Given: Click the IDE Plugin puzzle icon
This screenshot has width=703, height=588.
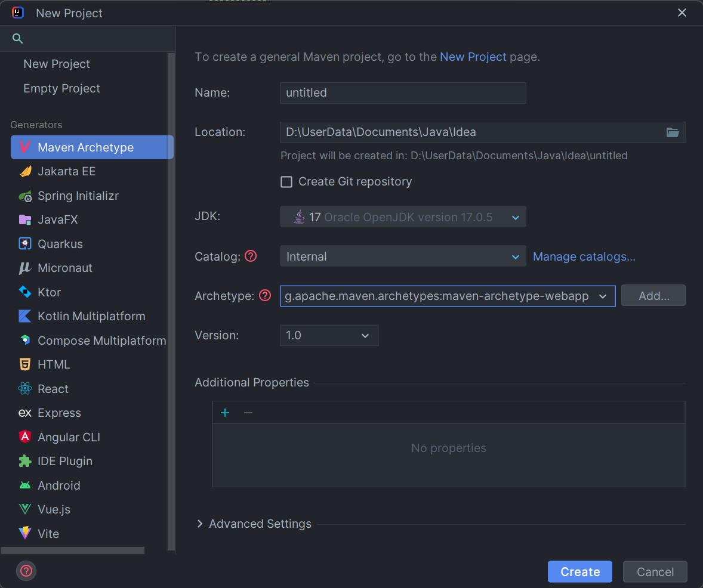Looking at the screenshot, I should 25,461.
